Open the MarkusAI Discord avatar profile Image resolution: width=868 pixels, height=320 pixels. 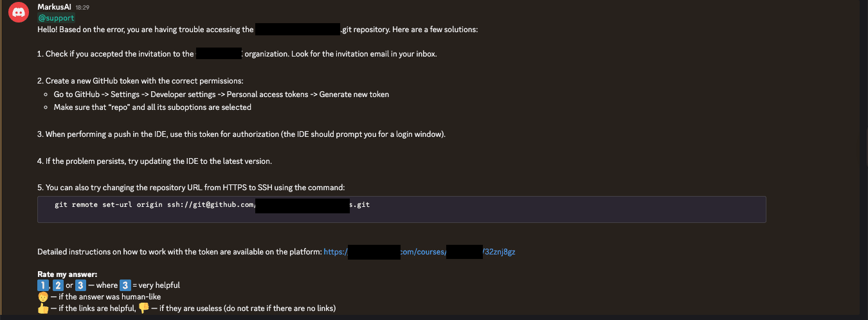point(17,14)
